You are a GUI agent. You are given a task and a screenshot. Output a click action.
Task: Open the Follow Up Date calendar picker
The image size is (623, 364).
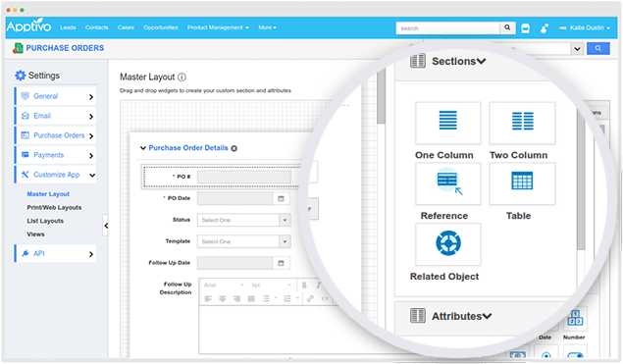[x=281, y=263]
